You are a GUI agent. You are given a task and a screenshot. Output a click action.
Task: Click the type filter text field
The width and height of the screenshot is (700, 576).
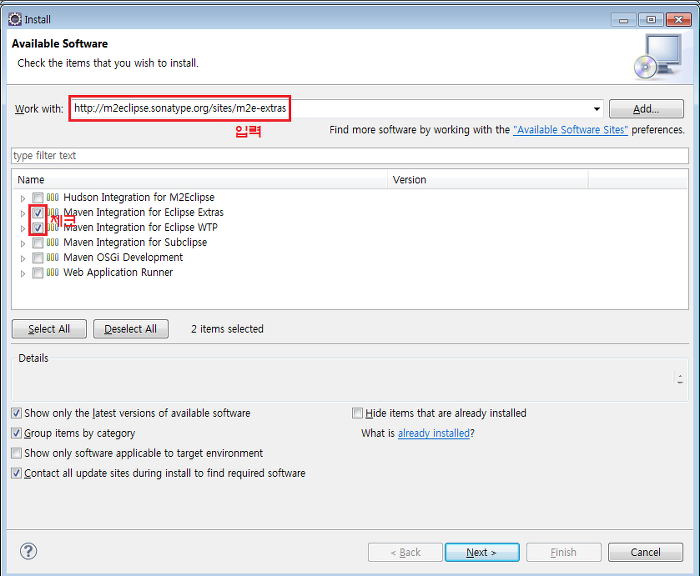pos(349,156)
